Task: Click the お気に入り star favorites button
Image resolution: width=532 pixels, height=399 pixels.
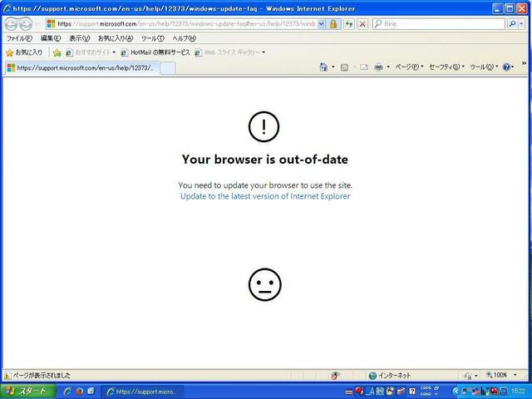Action: [24, 52]
